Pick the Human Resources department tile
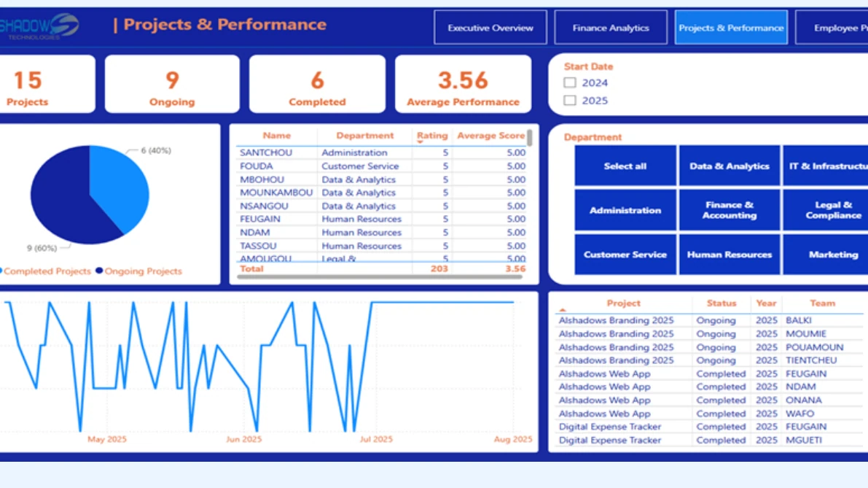Viewport: 868px width, 488px height. point(729,255)
